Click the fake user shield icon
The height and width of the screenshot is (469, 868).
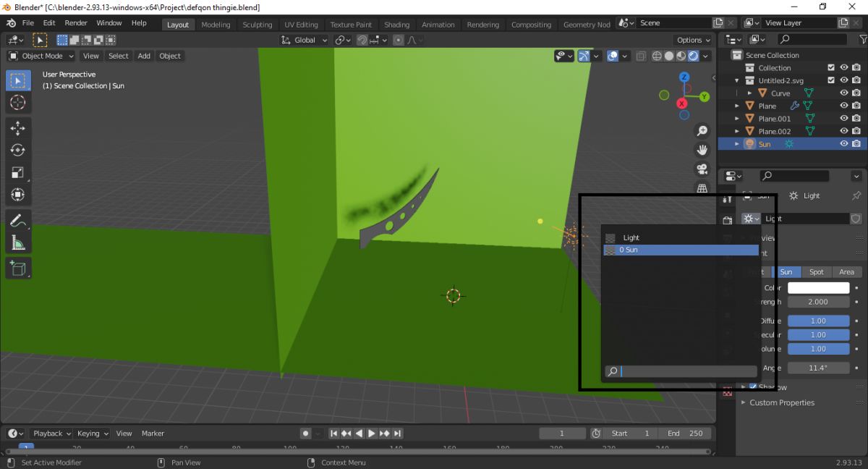tap(856, 219)
